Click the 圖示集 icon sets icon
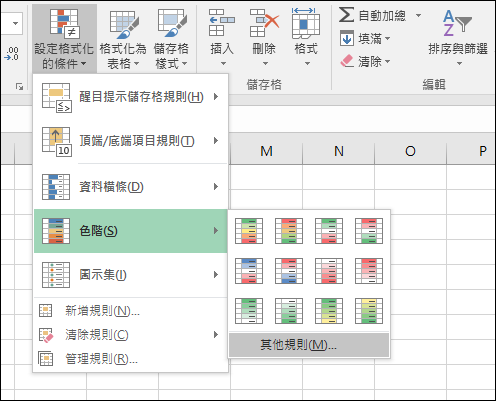This screenshot has width=496, height=401. pos(56,275)
